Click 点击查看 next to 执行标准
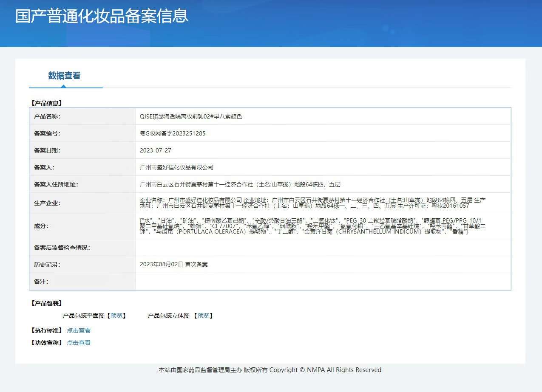Image resolution: width=542 pixels, height=392 pixels. point(79,330)
